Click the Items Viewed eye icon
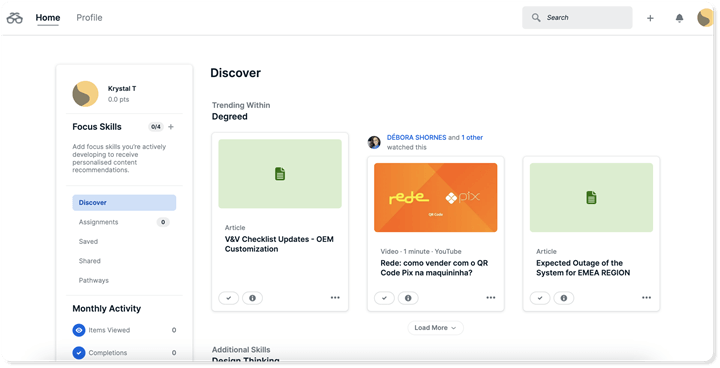Screen dimensions: 720x368 tap(79, 330)
